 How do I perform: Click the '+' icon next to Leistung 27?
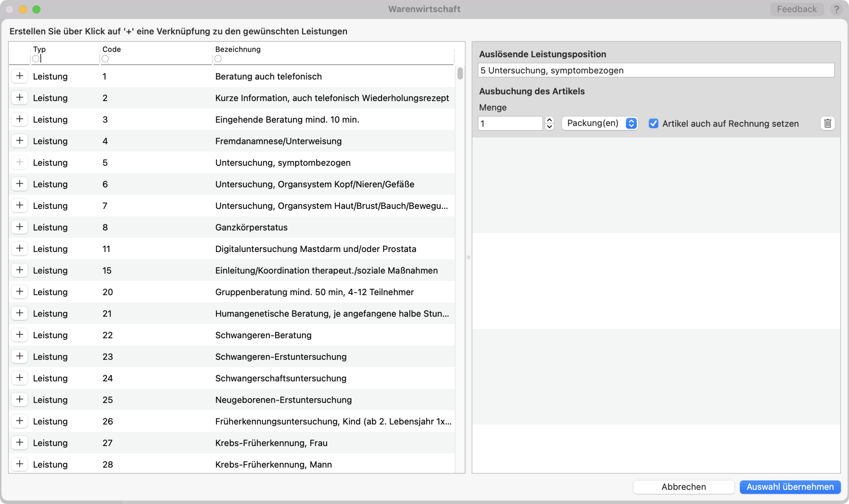(x=20, y=443)
